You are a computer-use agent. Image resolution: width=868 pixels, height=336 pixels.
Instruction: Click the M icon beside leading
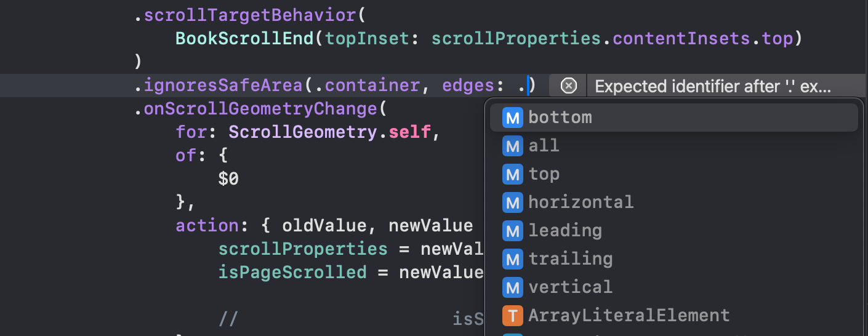coord(512,231)
